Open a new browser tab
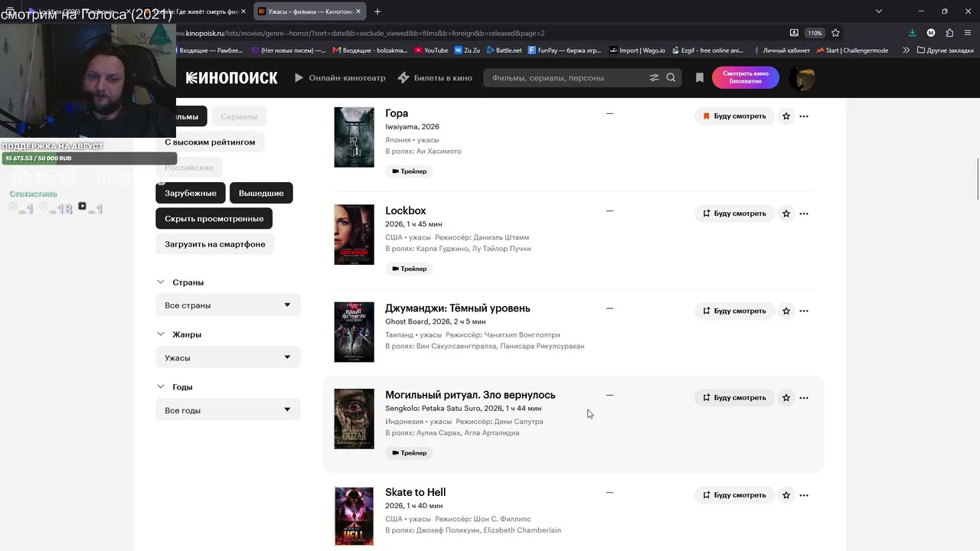980x551 pixels. (x=377, y=11)
